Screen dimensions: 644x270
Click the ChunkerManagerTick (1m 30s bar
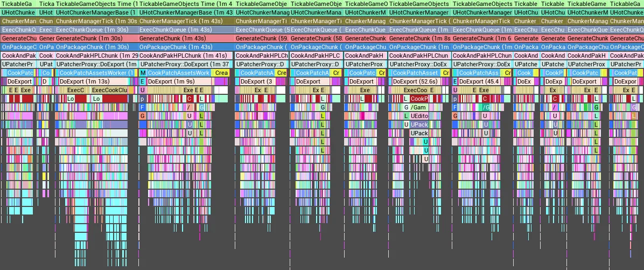(x=96, y=21)
